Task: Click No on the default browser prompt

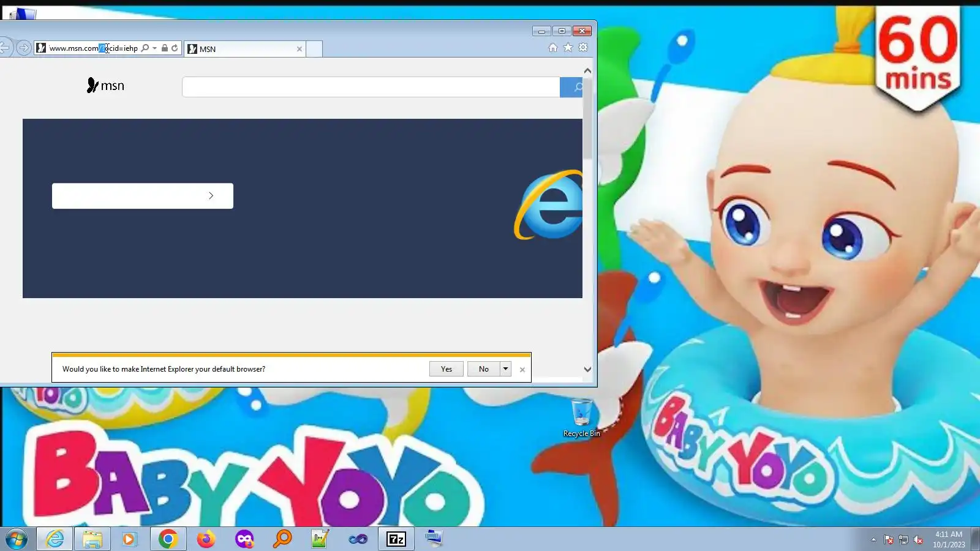Action: 484,369
